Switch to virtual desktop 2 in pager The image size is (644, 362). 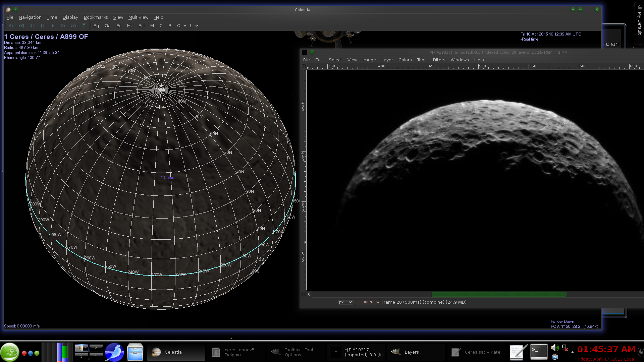tap(96, 348)
